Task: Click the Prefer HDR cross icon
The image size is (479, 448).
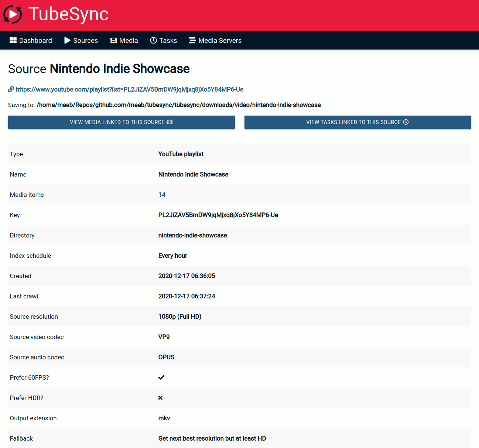Action: (x=161, y=398)
